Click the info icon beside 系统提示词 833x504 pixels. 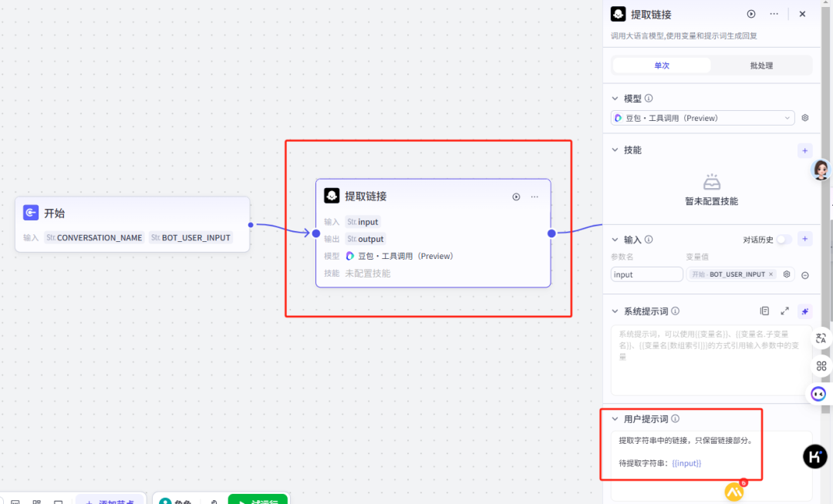[x=675, y=311]
